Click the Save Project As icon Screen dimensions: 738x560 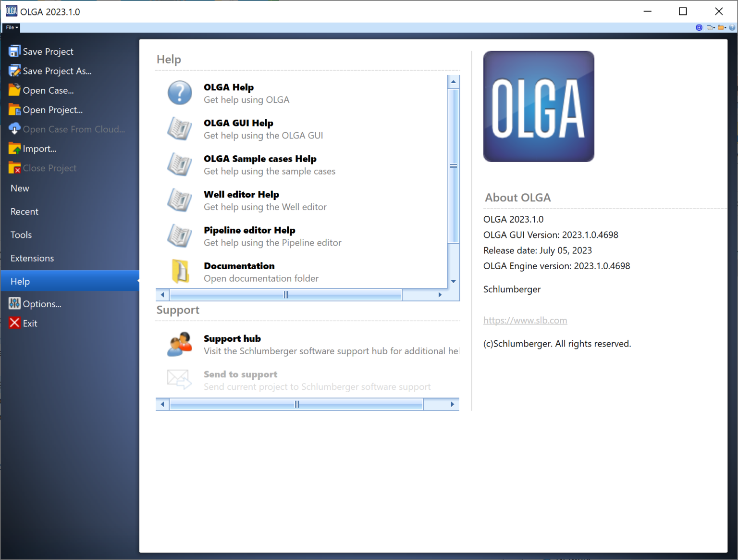[14, 70]
